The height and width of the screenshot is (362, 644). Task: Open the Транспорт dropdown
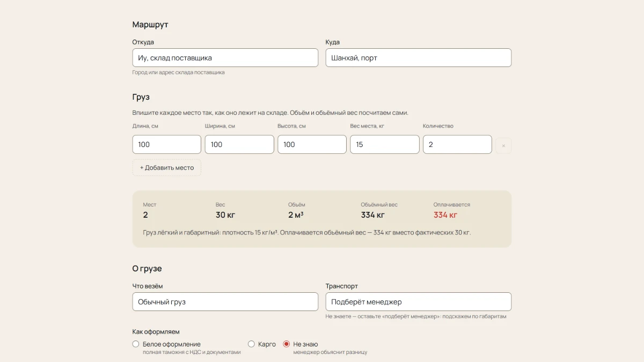(419, 302)
